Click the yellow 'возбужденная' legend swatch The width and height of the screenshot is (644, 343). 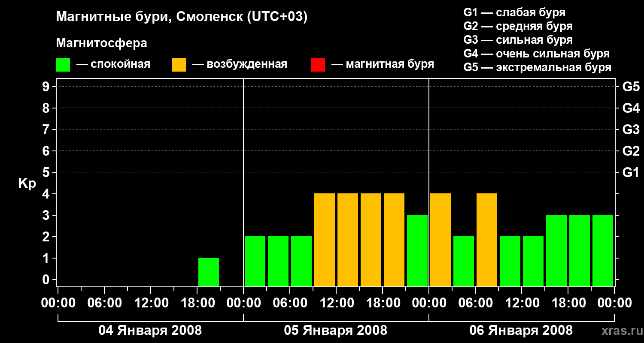(179, 65)
